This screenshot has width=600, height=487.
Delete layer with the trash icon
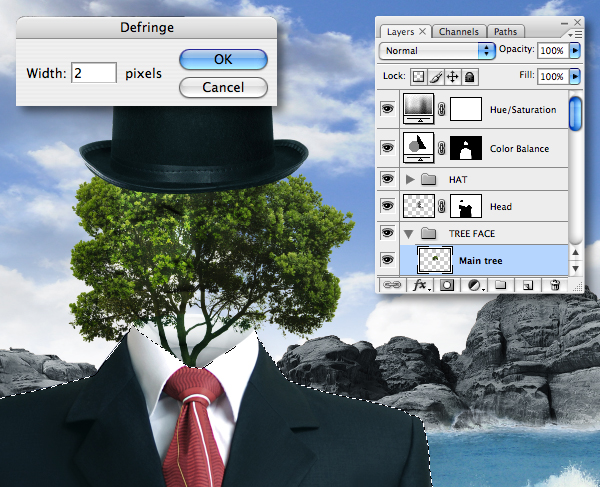click(555, 285)
